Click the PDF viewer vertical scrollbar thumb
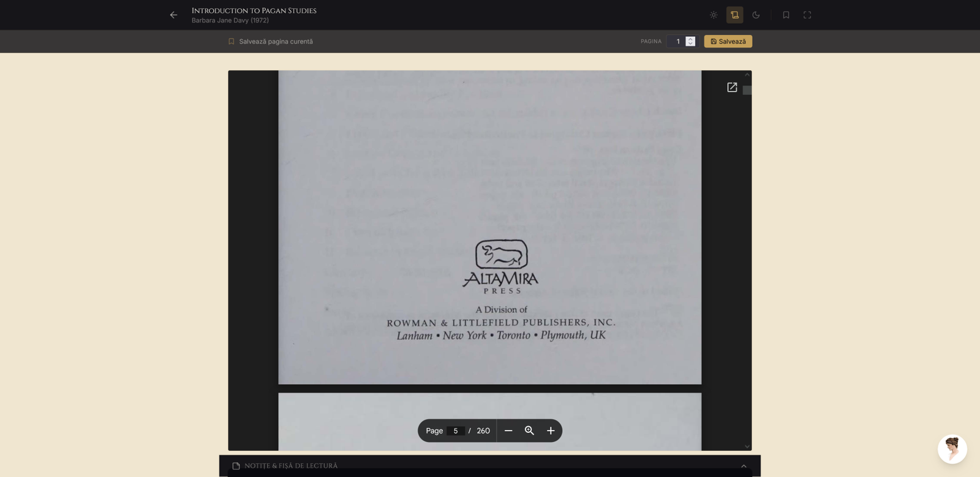Screen dimensions: 980x477 [747, 90]
